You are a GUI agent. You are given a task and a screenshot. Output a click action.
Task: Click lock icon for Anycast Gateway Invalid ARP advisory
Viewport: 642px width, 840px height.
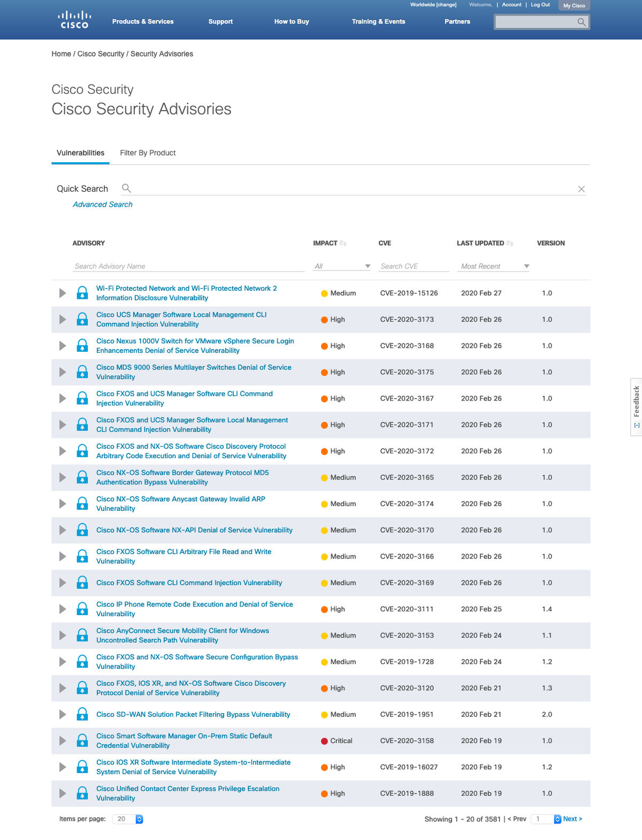click(x=82, y=503)
